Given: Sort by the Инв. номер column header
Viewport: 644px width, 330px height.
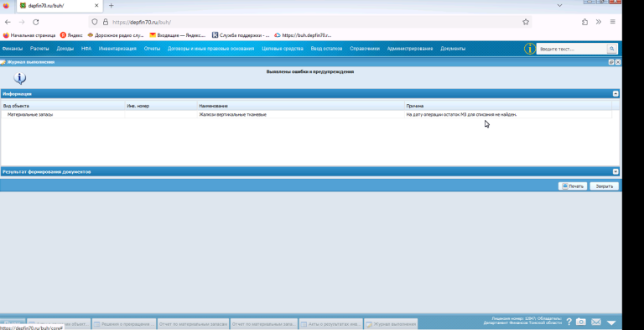Looking at the screenshot, I should [x=161, y=106].
